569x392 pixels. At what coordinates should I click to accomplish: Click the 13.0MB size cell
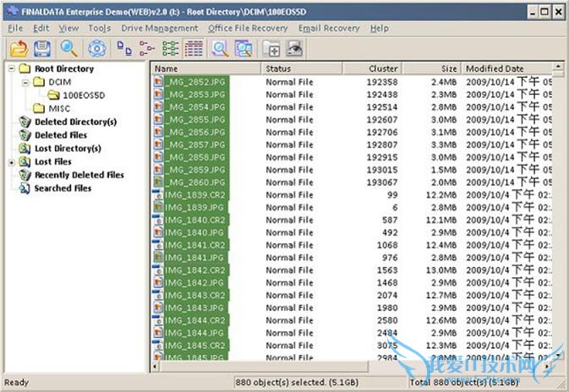click(440, 270)
